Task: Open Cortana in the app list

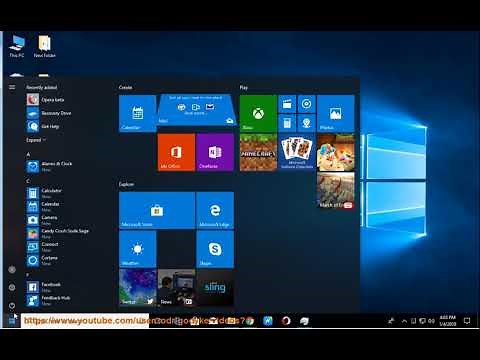Action: tap(67, 260)
